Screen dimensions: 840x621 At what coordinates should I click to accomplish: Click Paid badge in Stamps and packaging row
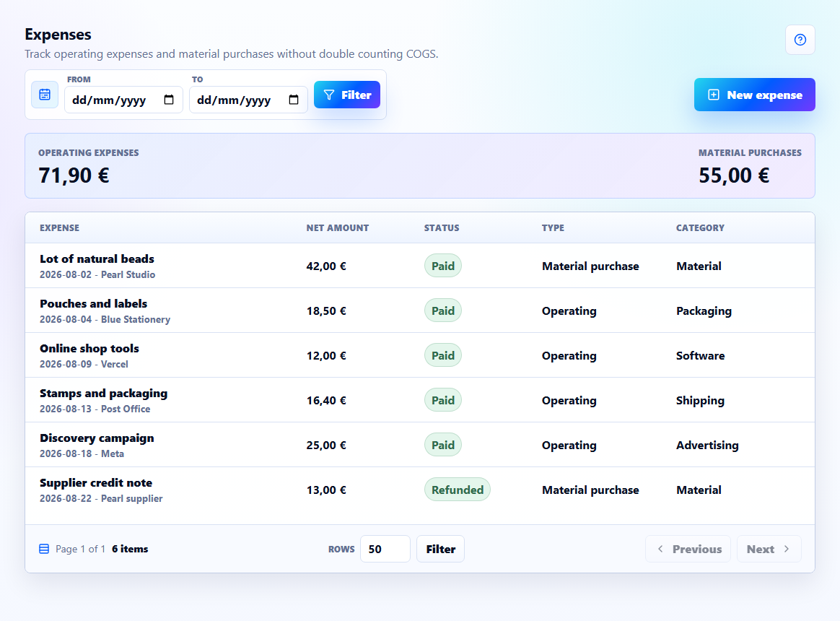[443, 400]
